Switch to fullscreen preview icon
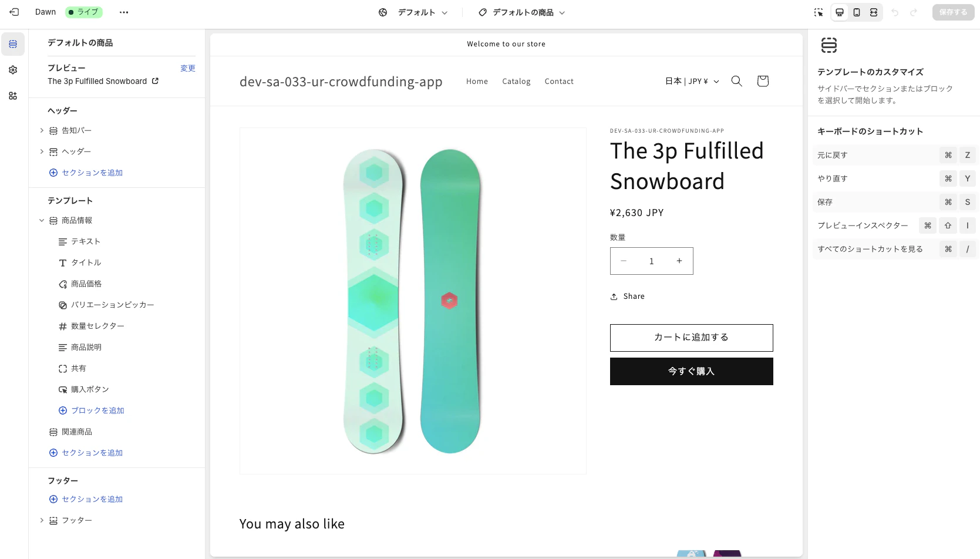The image size is (980, 559). pos(874,12)
